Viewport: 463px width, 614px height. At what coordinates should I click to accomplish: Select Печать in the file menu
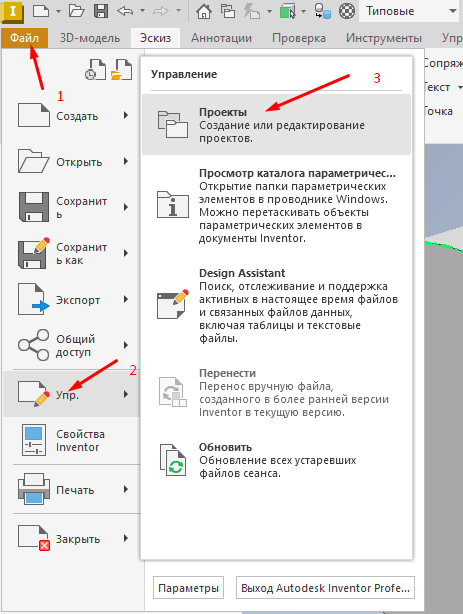point(71,489)
